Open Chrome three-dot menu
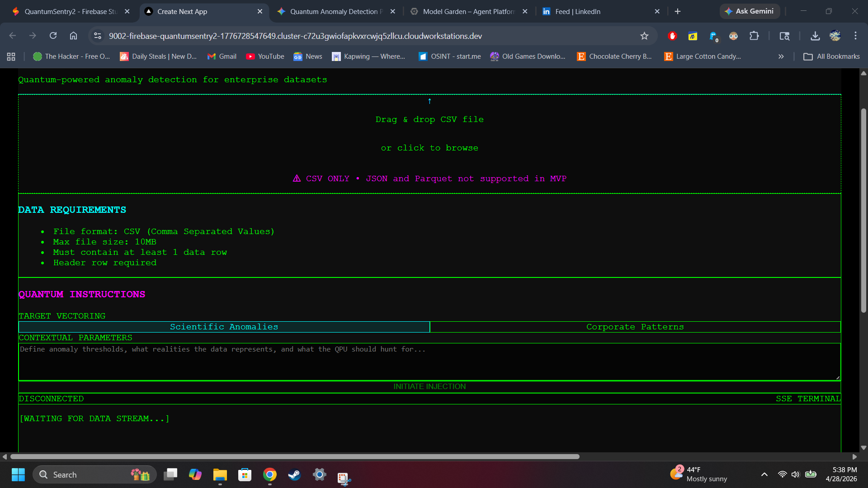868x488 pixels. pos(855,36)
